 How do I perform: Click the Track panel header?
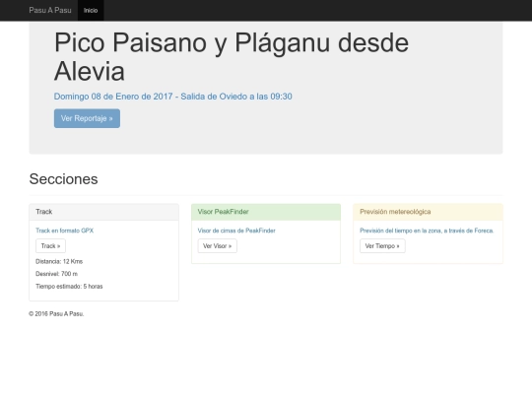click(103, 212)
